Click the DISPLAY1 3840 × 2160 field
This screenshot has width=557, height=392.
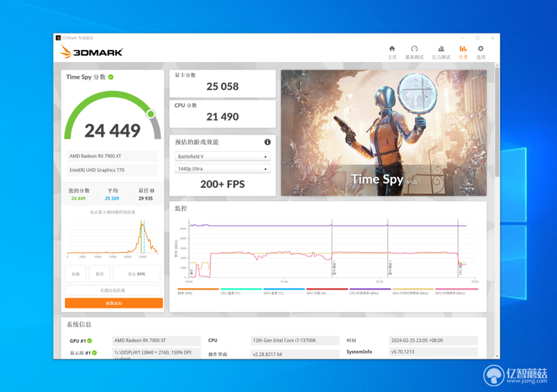tap(156, 353)
